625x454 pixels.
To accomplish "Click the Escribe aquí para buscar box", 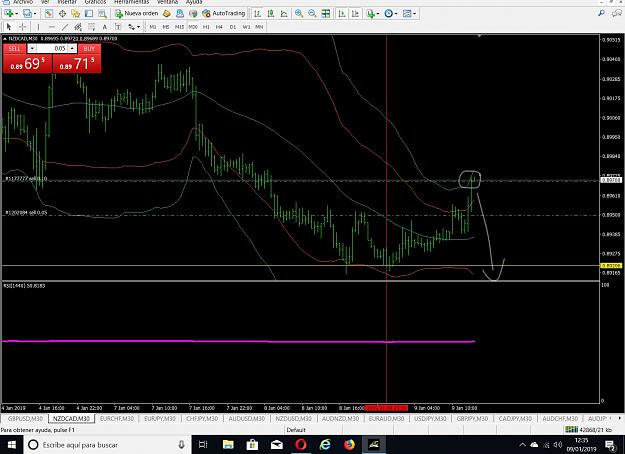I will click(107, 444).
